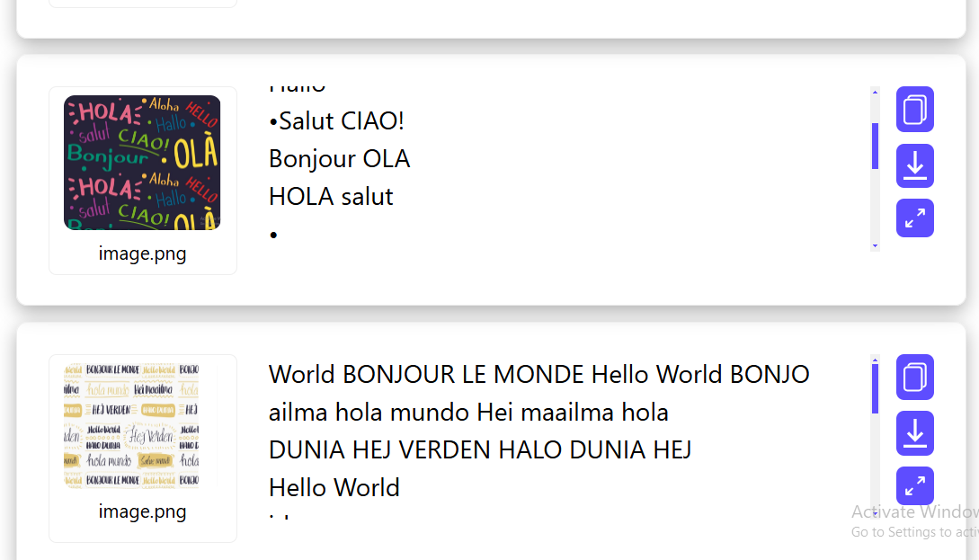
Task: Click the "ailma hola mundo Hei maailma hola" line
Action: (x=468, y=413)
